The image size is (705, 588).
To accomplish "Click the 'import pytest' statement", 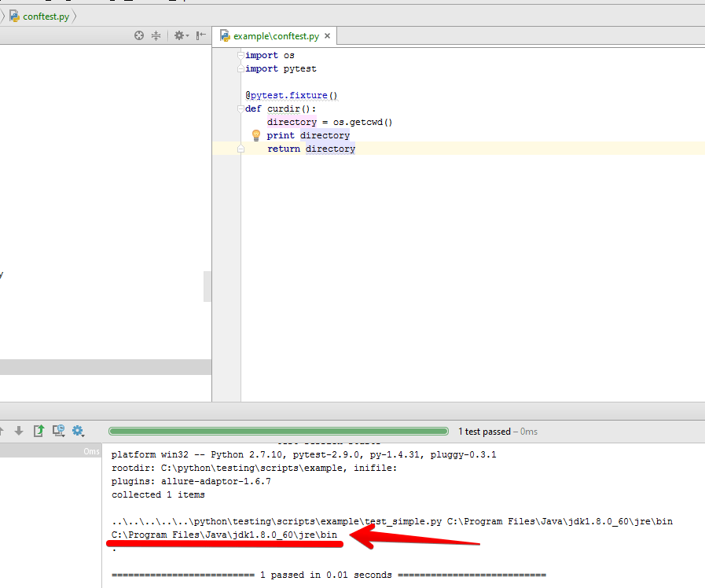I will coord(281,68).
